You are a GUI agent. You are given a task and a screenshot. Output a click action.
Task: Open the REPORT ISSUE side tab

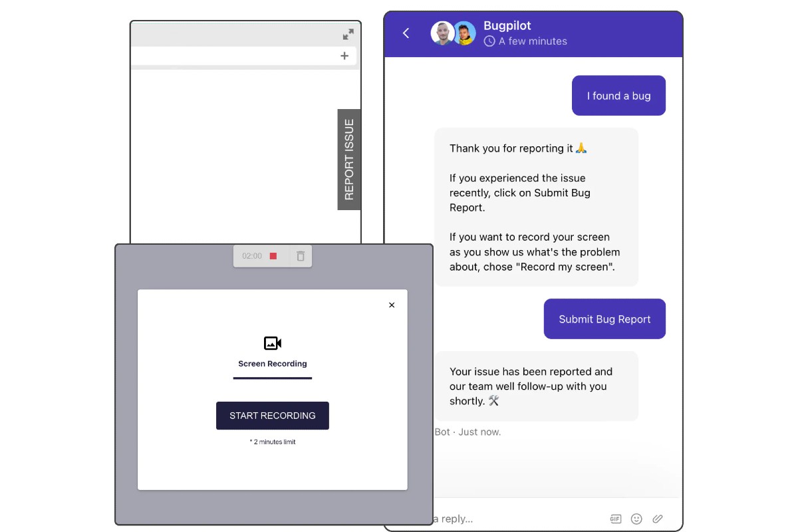click(348, 160)
